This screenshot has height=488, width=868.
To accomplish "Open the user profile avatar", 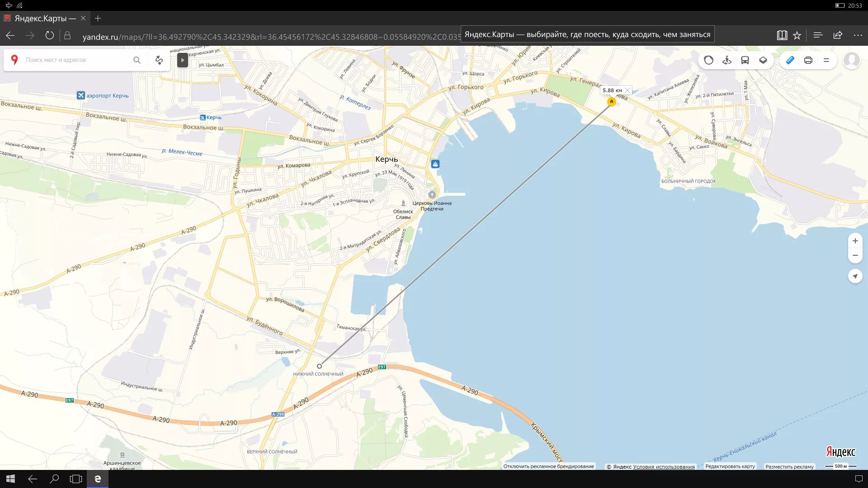I will pos(852,60).
